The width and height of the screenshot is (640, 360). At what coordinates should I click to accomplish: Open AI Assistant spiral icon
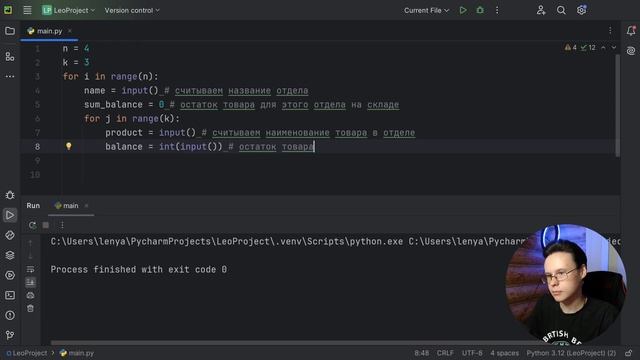[631, 51]
